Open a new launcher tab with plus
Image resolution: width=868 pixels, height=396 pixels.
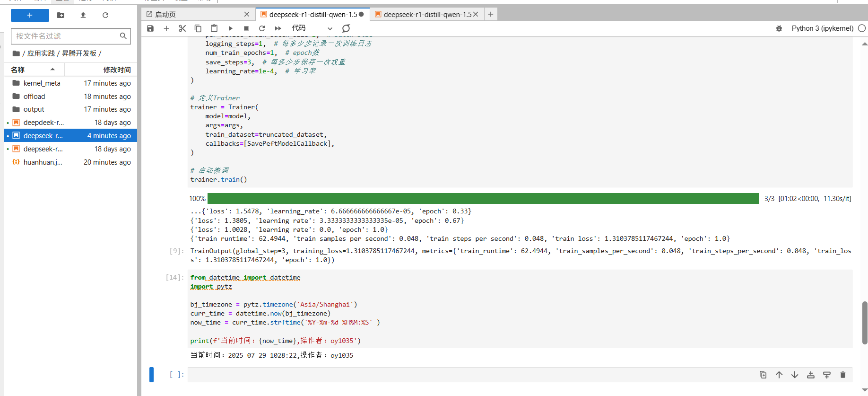coord(491,15)
